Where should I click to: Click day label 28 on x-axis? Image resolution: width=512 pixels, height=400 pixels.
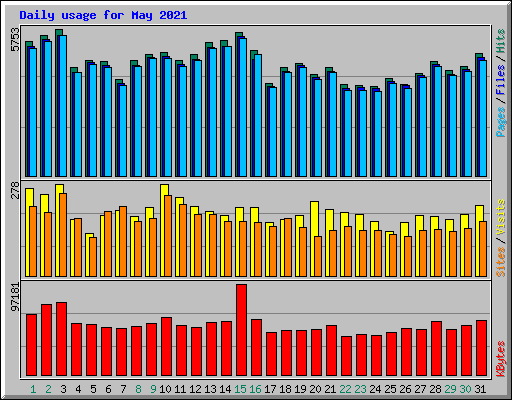click(x=435, y=389)
